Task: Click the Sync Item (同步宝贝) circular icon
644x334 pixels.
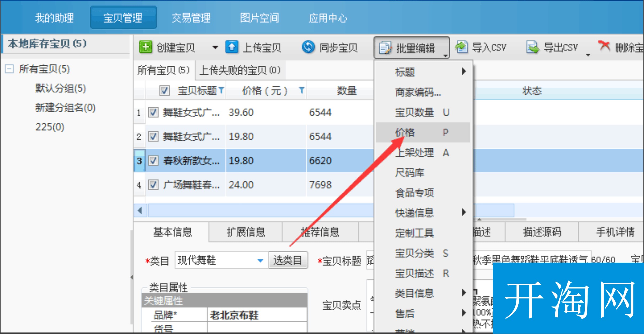Action: [308, 47]
